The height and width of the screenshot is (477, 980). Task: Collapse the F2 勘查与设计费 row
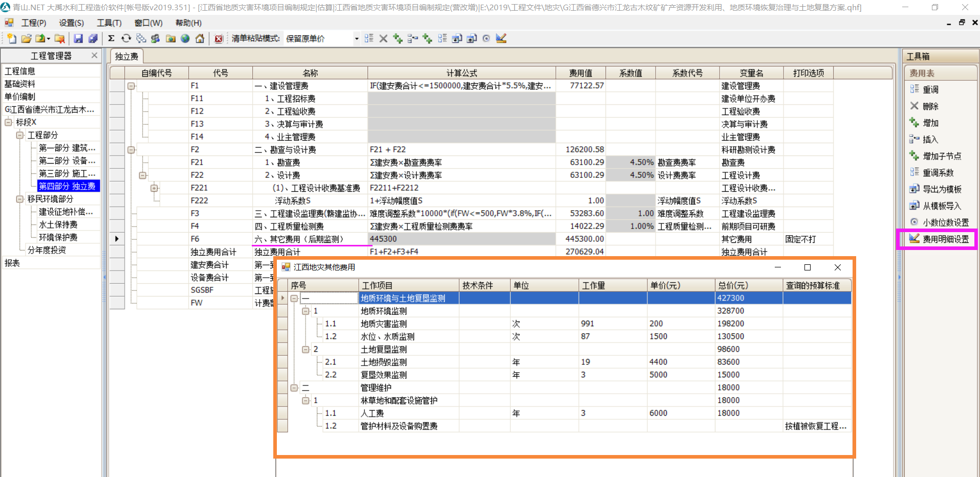click(x=131, y=150)
